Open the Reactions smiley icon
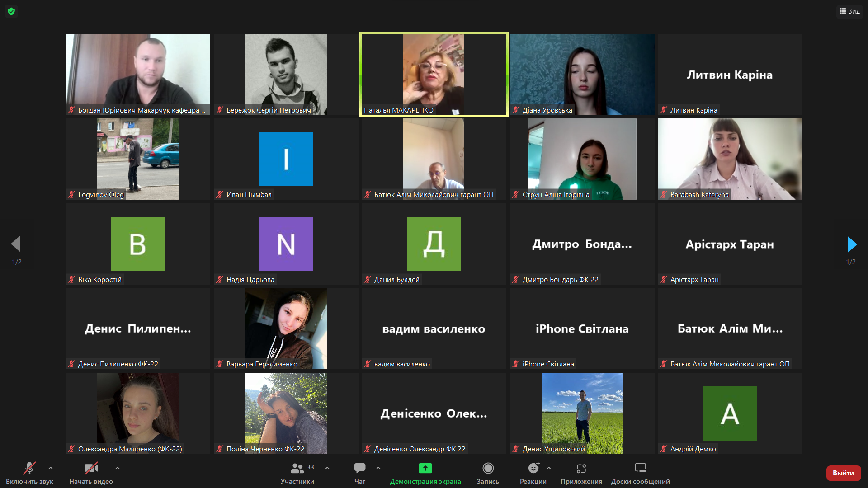Viewport: 868px width, 488px height. 533,469
